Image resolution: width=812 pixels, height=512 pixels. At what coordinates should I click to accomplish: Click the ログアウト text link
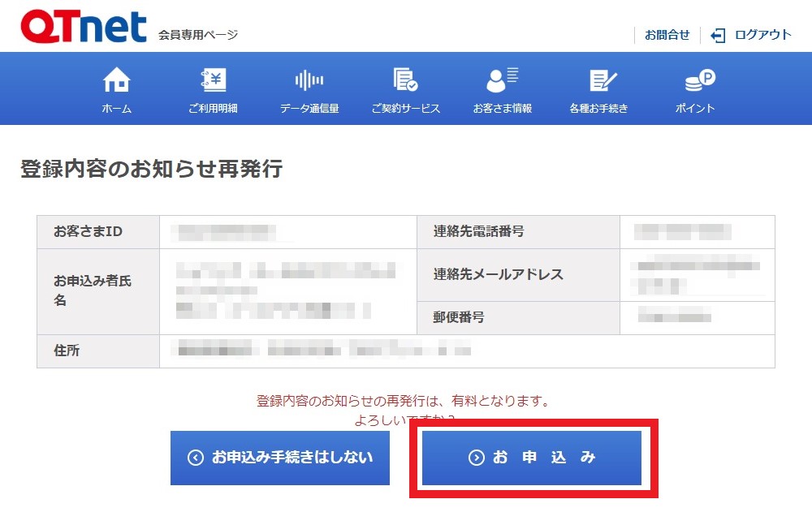click(762, 35)
